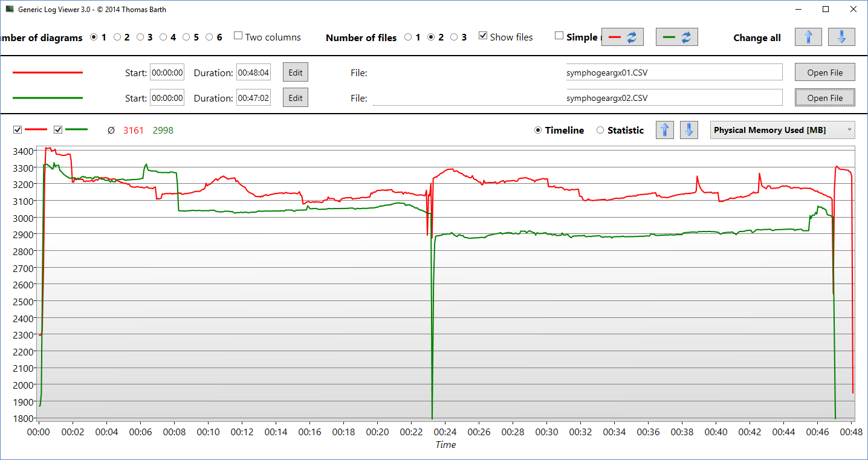The image size is (868, 460).
Task: Click the red line color sample
Action: (48, 73)
